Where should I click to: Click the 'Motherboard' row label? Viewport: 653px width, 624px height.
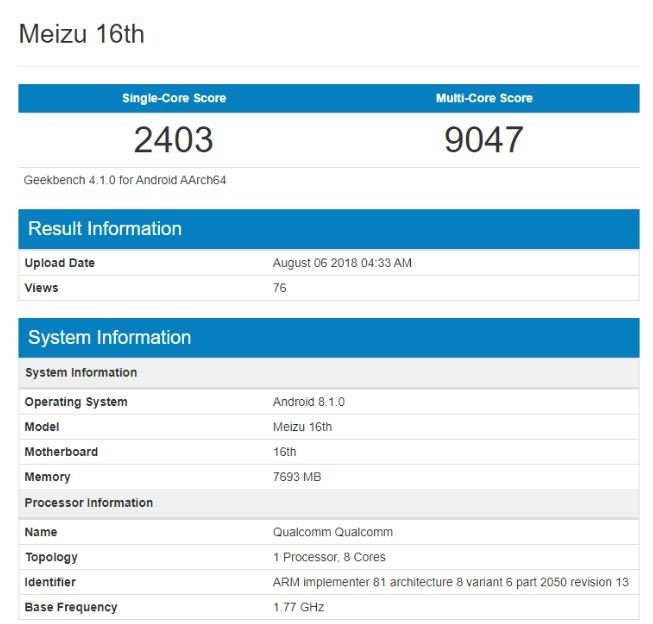(x=61, y=452)
